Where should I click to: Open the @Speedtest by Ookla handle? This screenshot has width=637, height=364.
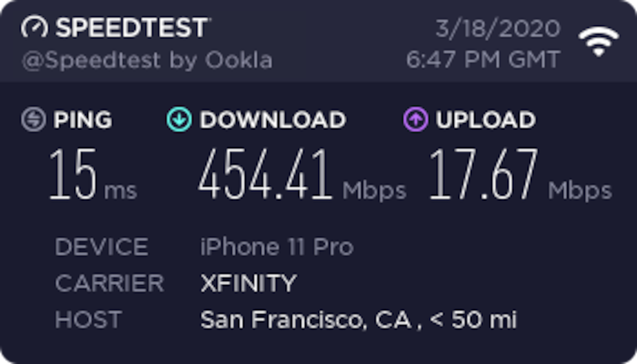(147, 60)
